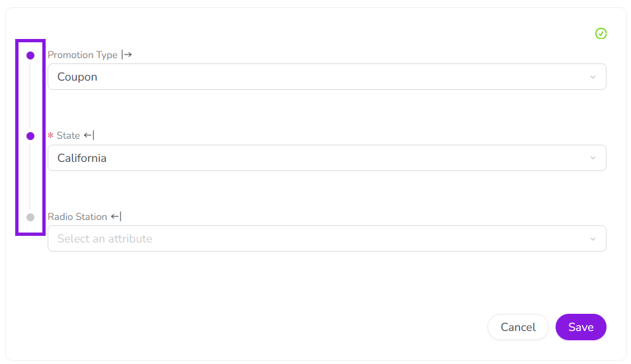The height and width of the screenshot is (364, 631).
Task: Click the green checkmark status icon
Action: point(601,34)
